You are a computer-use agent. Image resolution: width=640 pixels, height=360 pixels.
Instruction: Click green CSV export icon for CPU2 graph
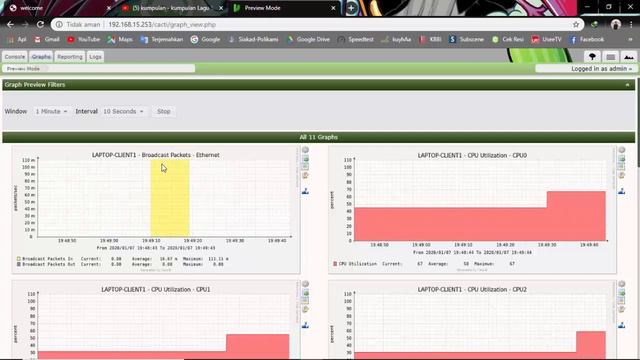point(622,293)
